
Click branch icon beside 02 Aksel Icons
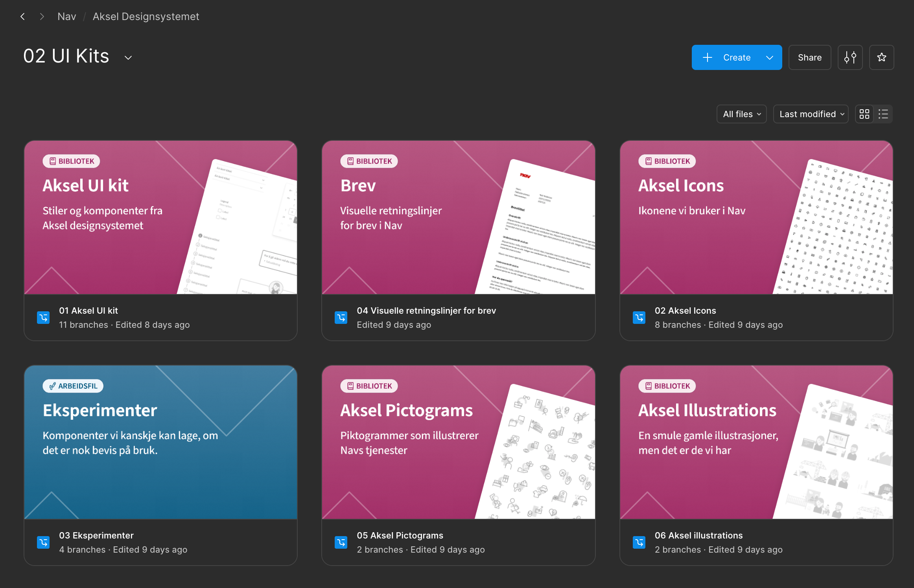(x=639, y=317)
